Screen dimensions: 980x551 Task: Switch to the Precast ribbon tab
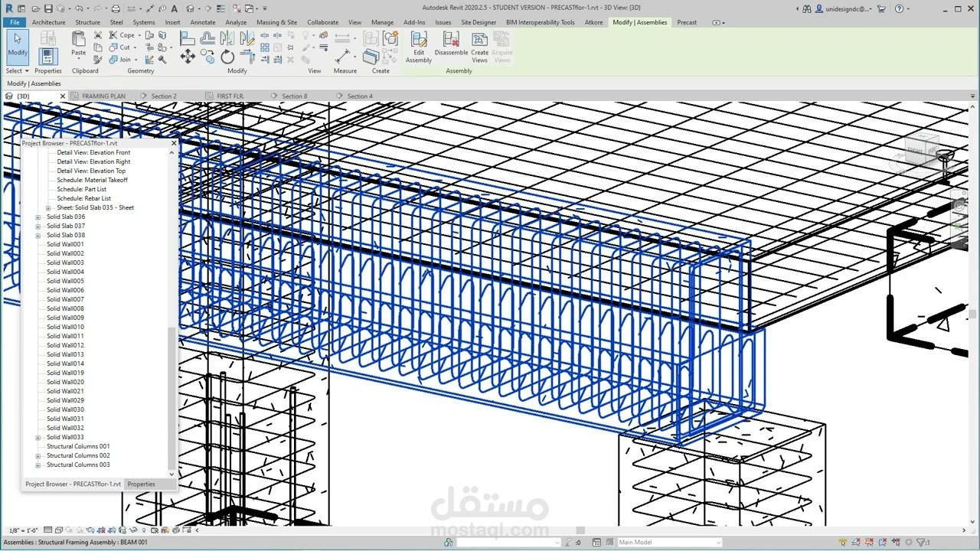click(687, 22)
